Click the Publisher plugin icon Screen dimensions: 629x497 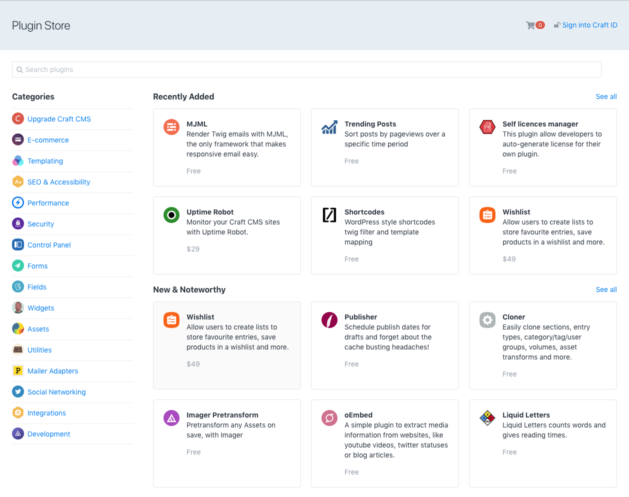329,320
